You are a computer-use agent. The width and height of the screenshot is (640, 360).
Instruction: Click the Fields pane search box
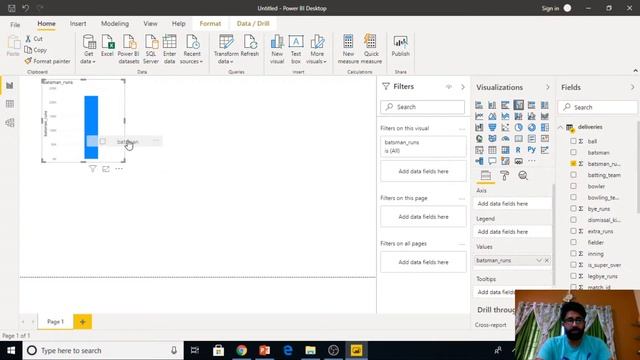pos(598,107)
